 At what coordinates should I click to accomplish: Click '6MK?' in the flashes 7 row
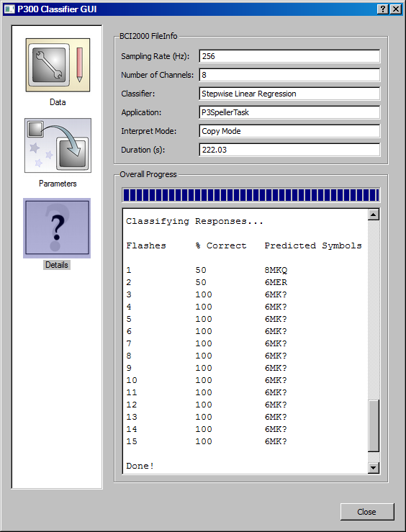coord(276,343)
